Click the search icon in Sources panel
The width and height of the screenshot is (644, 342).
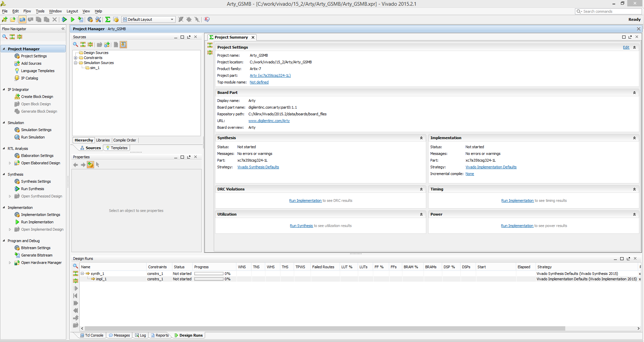76,45
